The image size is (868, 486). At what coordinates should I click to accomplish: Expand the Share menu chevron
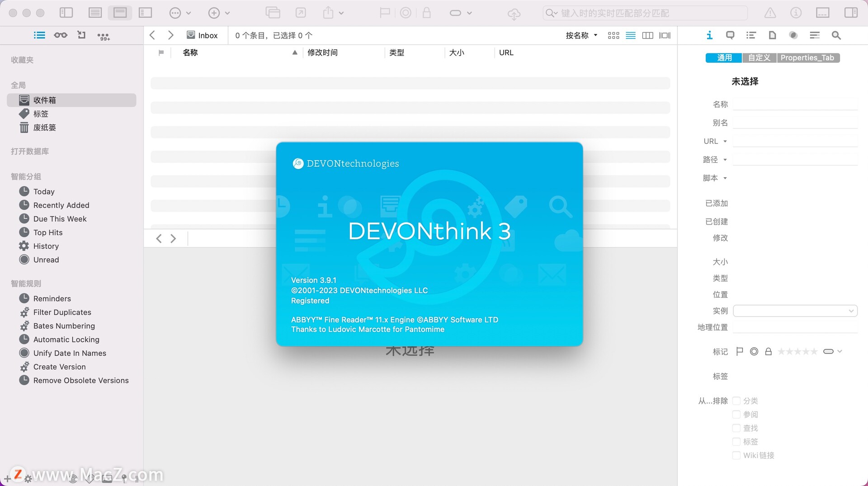click(341, 13)
